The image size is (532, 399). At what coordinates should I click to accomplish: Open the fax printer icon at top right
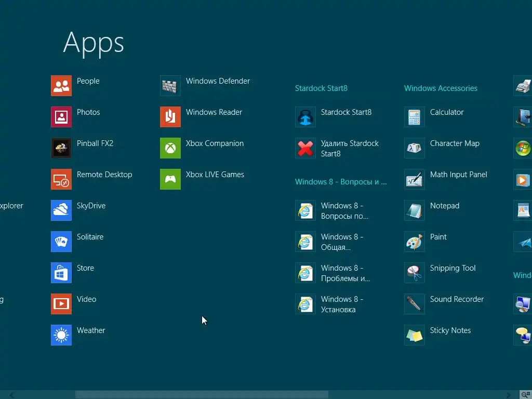[523, 86]
